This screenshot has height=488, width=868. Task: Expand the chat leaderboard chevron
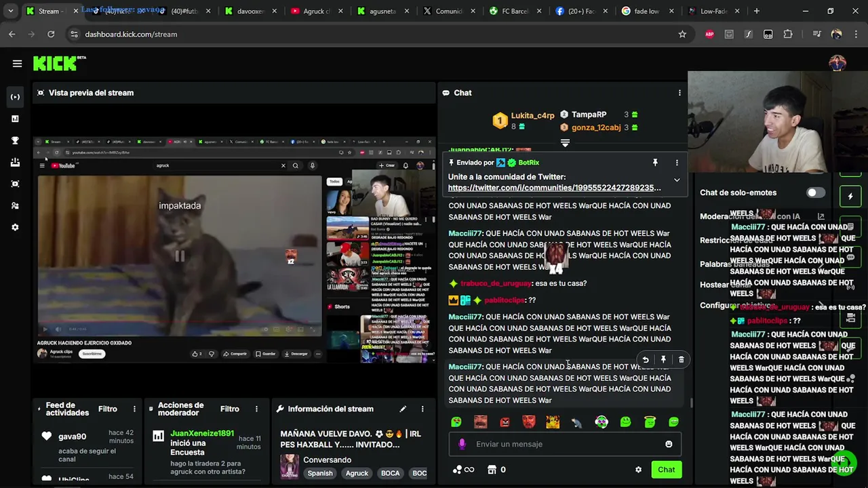coord(565,143)
